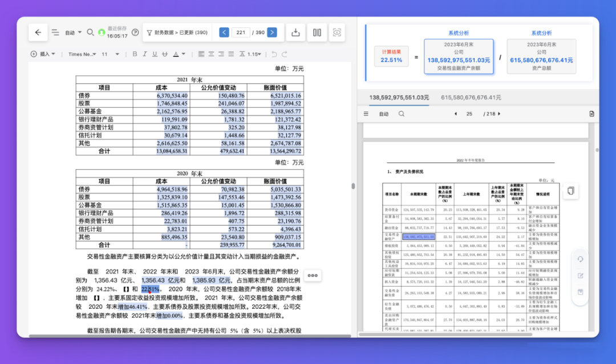Image resolution: width=616 pixels, height=364 pixels.
Task: Open the font size 11 dropdown
Action: tap(111, 54)
